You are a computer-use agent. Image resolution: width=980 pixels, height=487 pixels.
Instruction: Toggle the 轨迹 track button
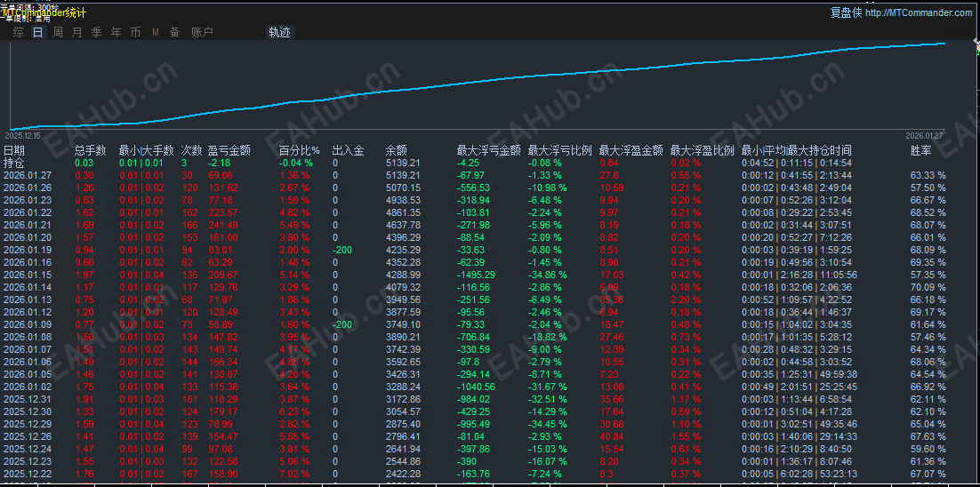point(280,33)
